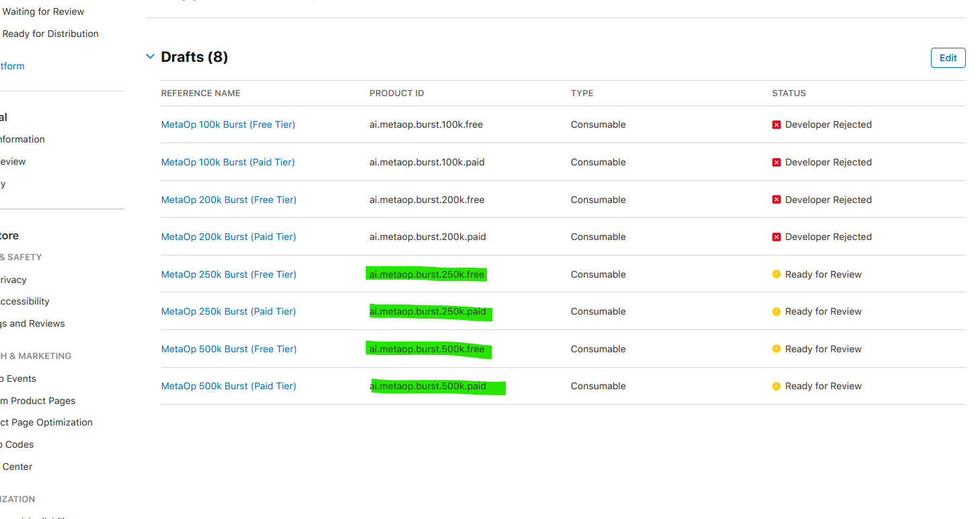The height and width of the screenshot is (519, 980).
Task: Open the Privacy sidebar item
Action: point(13,280)
